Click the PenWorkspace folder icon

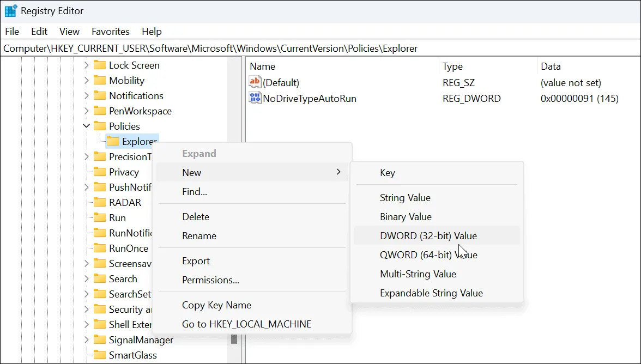point(100,111)
